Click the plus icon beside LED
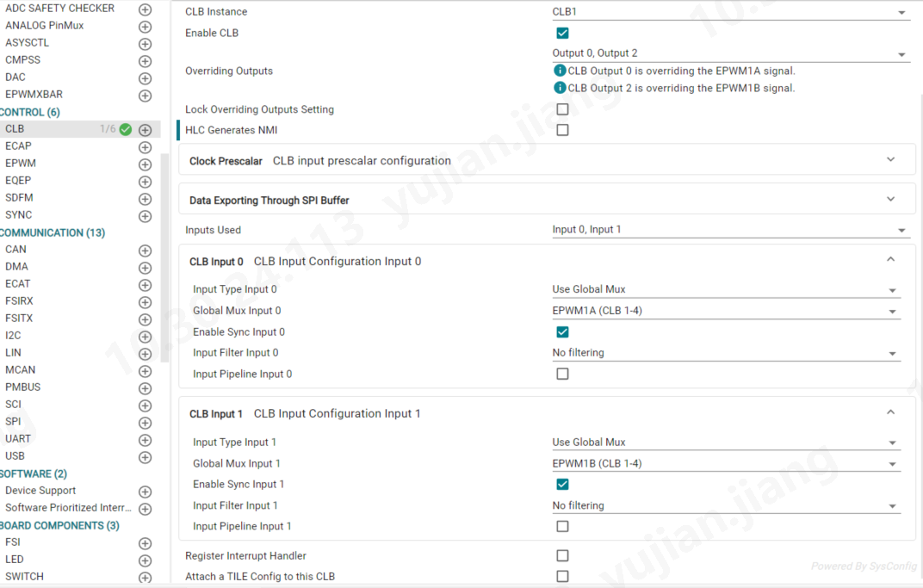 tap(145, 560)
